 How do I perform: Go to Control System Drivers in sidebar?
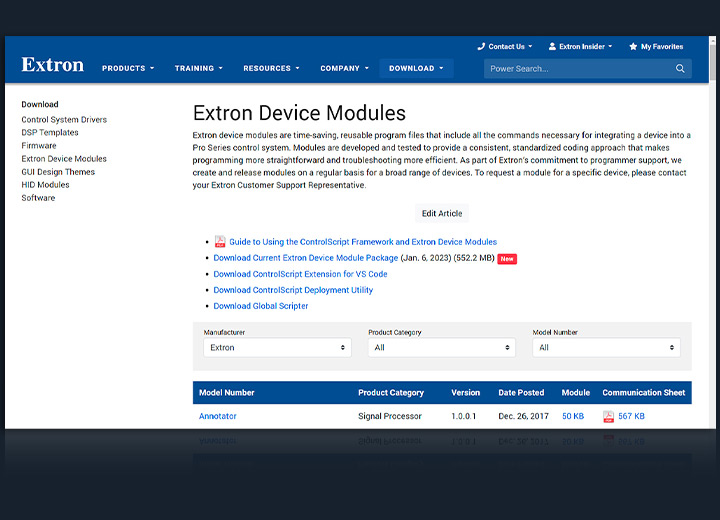(64, 119)
